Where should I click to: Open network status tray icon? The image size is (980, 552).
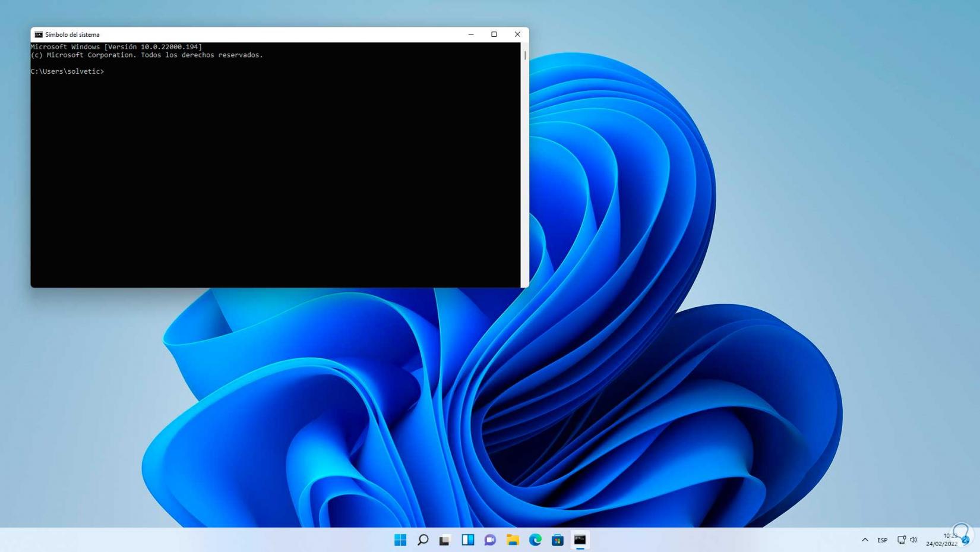(x=901, y=540)
